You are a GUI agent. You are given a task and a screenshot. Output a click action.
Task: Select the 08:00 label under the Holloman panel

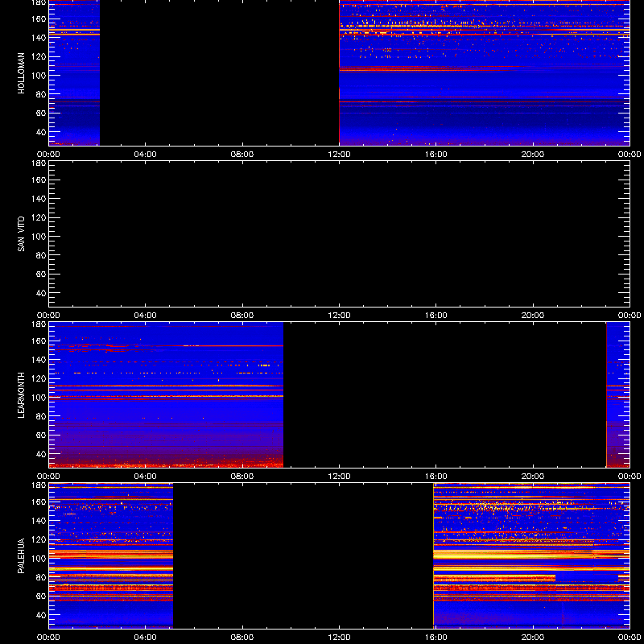242,155
